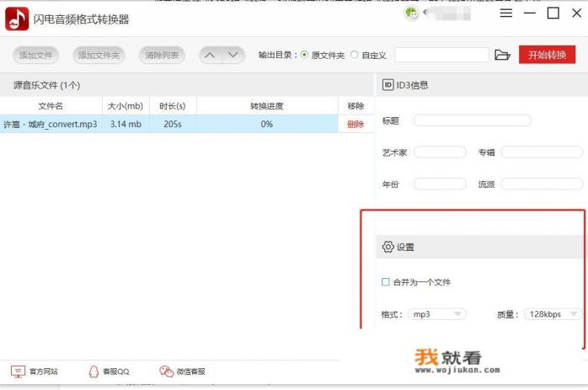This screenshot has height=390, width=588.
Task: Click the 转换进度 column header
Action: [x=267, y=106]
